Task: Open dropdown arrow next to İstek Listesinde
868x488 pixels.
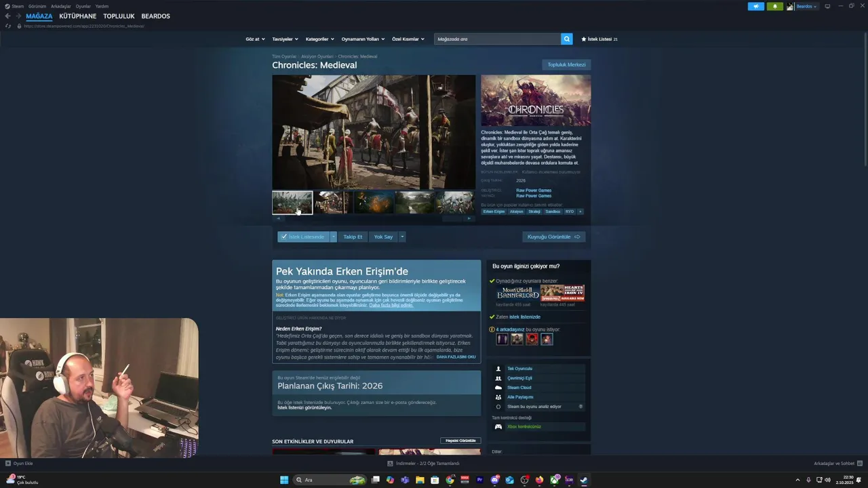Action: pyautogui.click(x=333, y=237)
